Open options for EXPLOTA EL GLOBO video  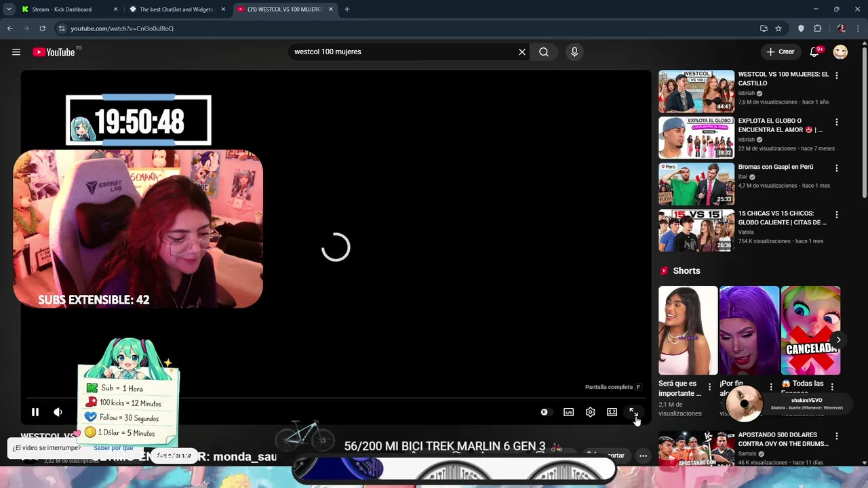836,122
